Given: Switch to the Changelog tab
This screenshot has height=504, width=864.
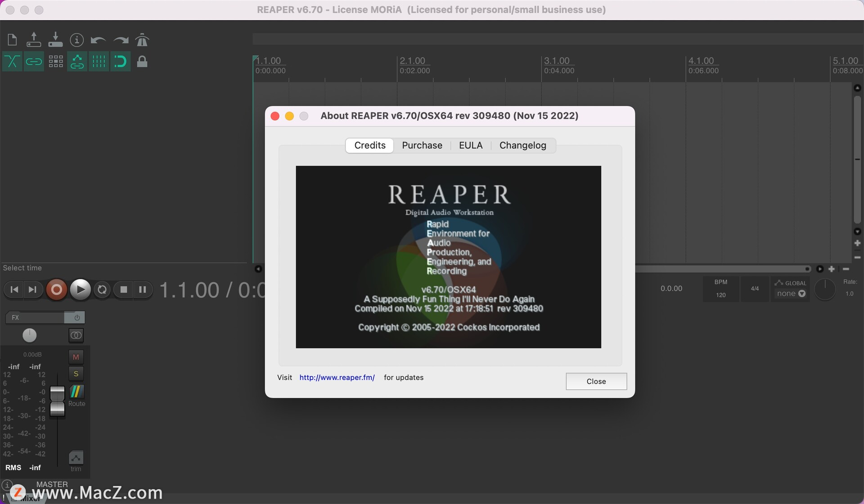Looking at the screenshot, I should (x=522, y=145).
